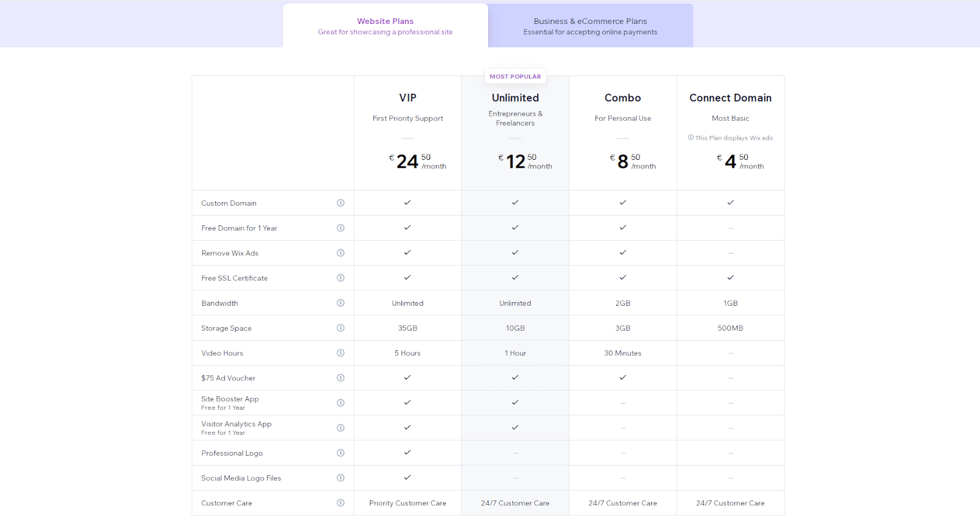Click 'Most Basic' subtitle
The width and height of the screenshot is (980, 528).
[x=731, y=118]
